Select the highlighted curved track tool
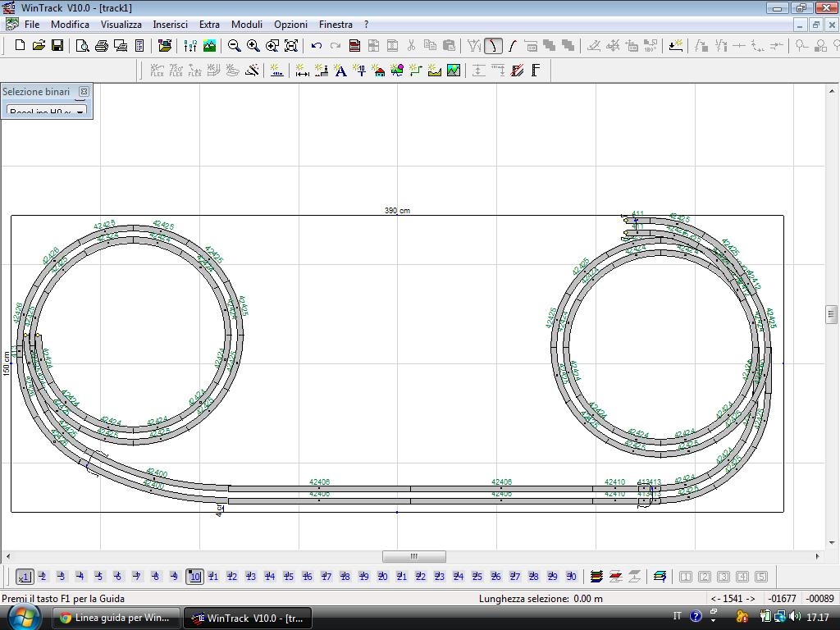This screenshot has height=630, width=840. tap(493, 46)
